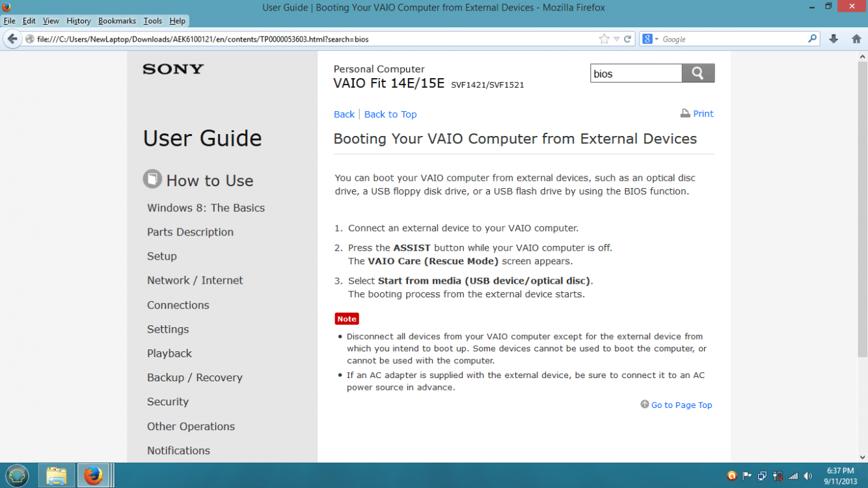Click the Firefox taskbar icon

point(94,476)
